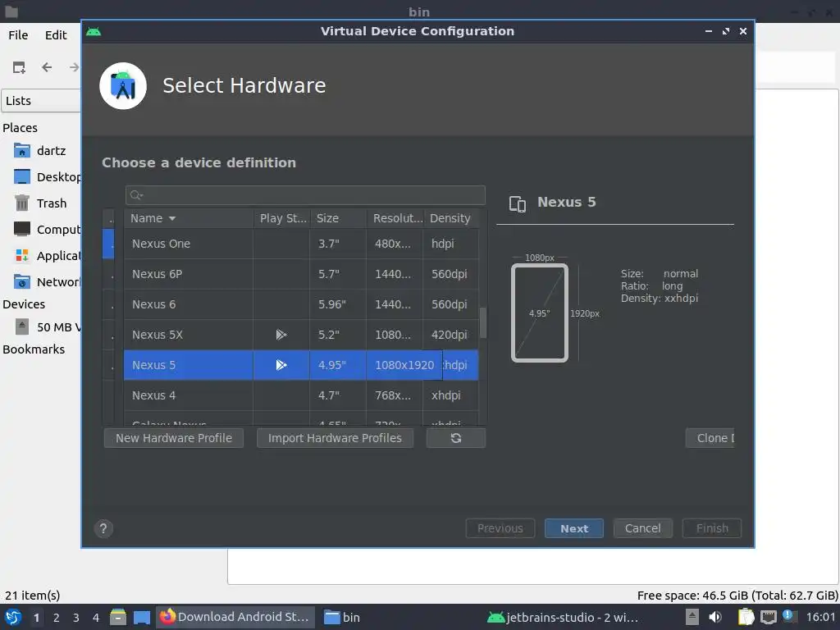Viewport: 840px width, 630px height.
Task: Select the Nexus One device row
Action: point(301,244)
